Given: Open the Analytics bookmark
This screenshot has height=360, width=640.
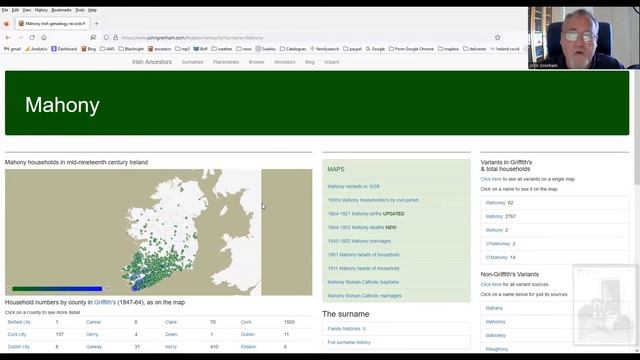Looking at the screenshot, I should [x=36, y=49].
